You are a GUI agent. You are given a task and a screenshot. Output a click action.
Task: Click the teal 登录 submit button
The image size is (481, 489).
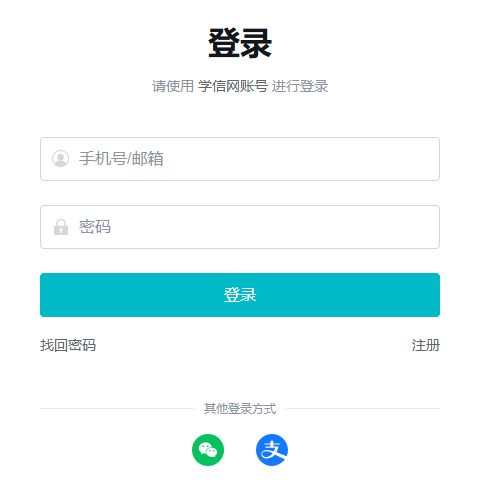coord(240,295)
